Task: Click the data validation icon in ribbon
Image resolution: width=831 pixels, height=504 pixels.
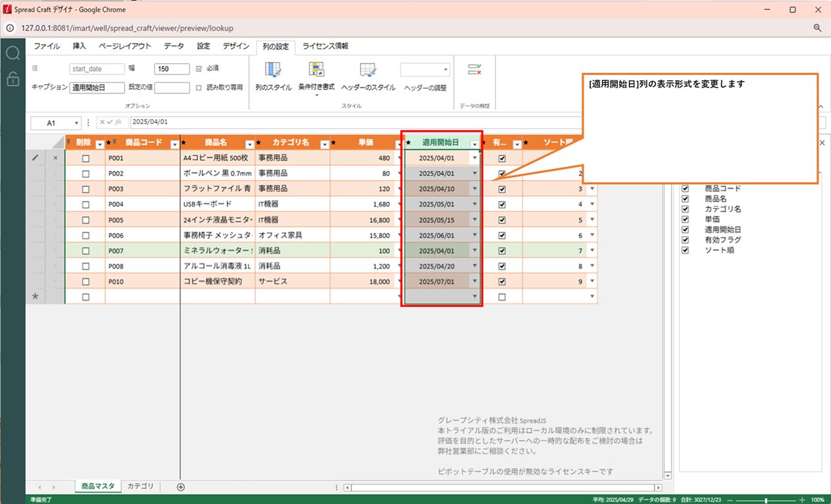Action: click(x=474, y=70)
